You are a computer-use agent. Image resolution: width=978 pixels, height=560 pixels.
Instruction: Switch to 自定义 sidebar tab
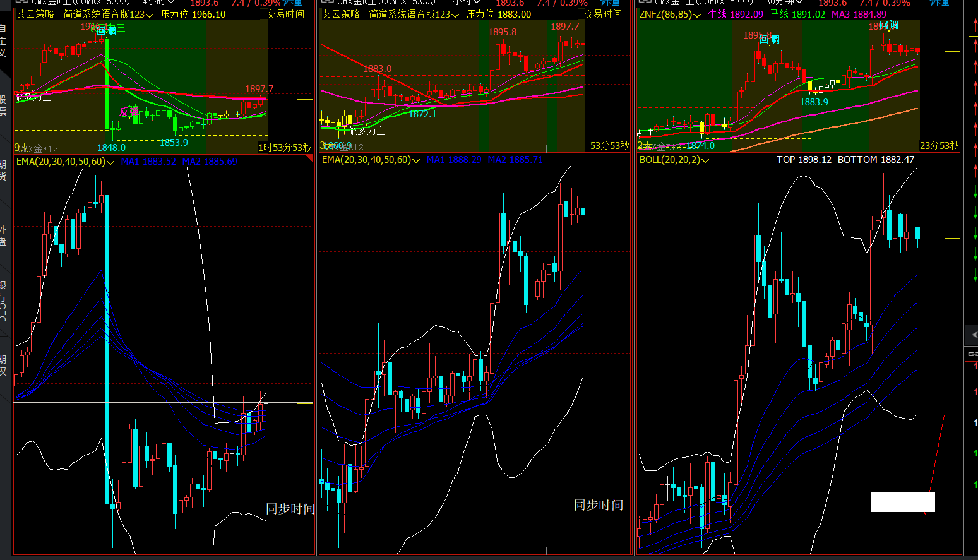click(x=4, y=40)
